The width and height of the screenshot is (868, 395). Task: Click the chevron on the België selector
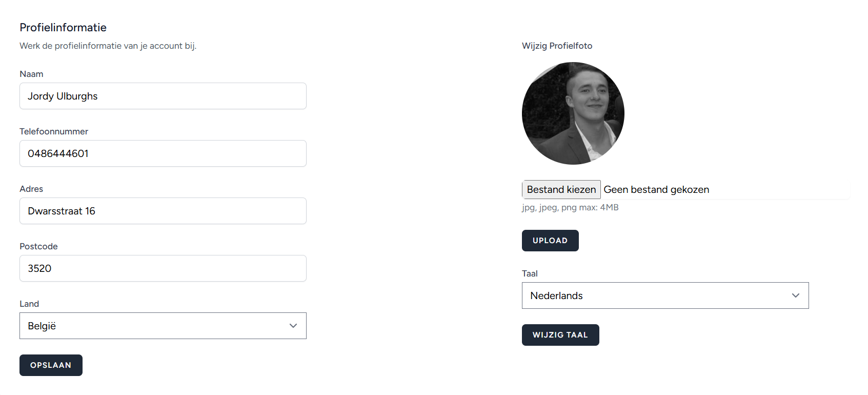tap(293, 326)
